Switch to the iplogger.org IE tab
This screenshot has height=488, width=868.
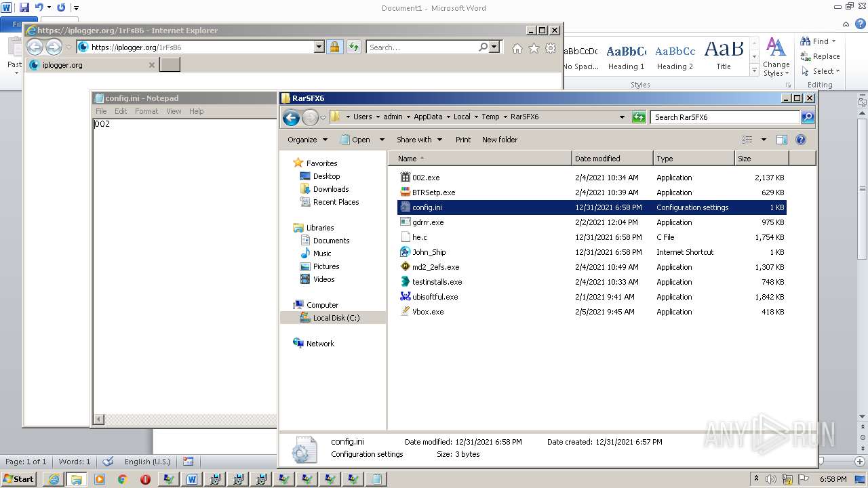tap(92, 65)
